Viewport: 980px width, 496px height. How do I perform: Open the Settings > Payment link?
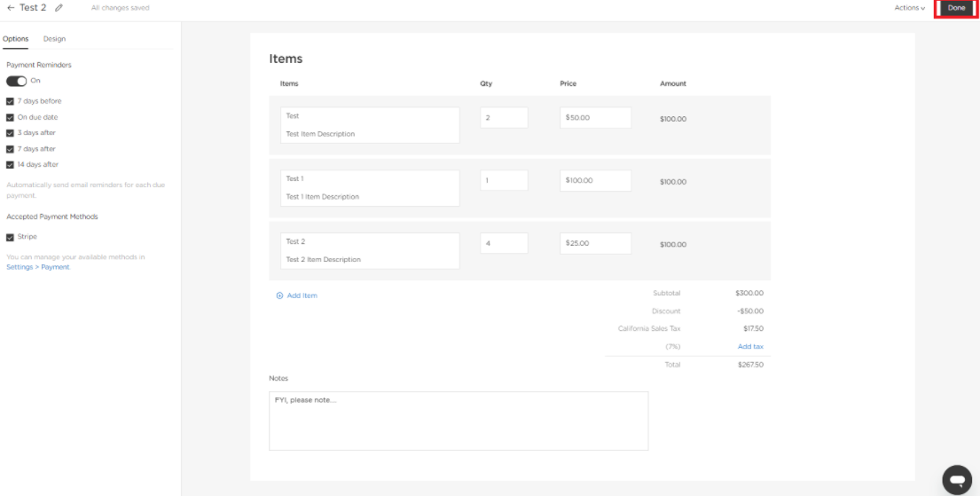click(38, 267)
